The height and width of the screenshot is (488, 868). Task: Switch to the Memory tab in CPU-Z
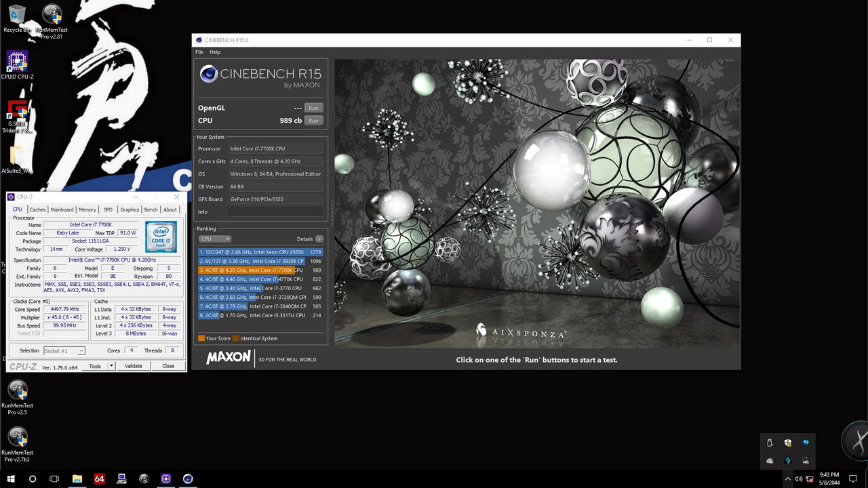pos(87,209)
